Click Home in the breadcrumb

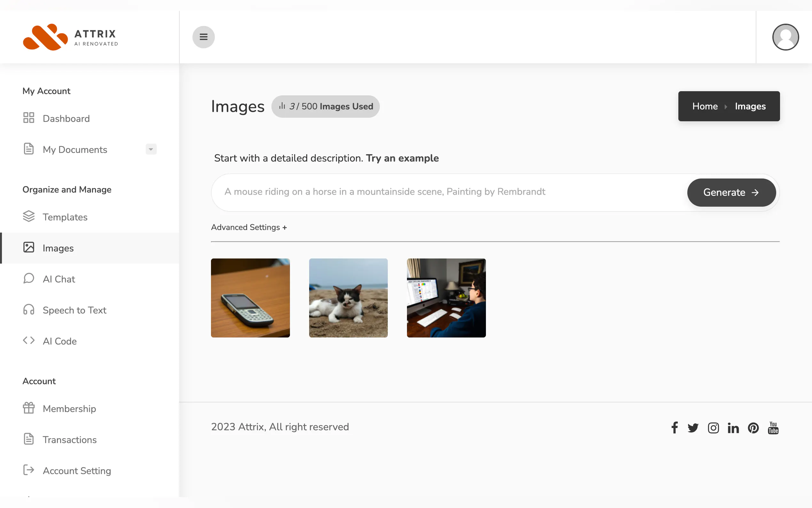click(705, 106)
